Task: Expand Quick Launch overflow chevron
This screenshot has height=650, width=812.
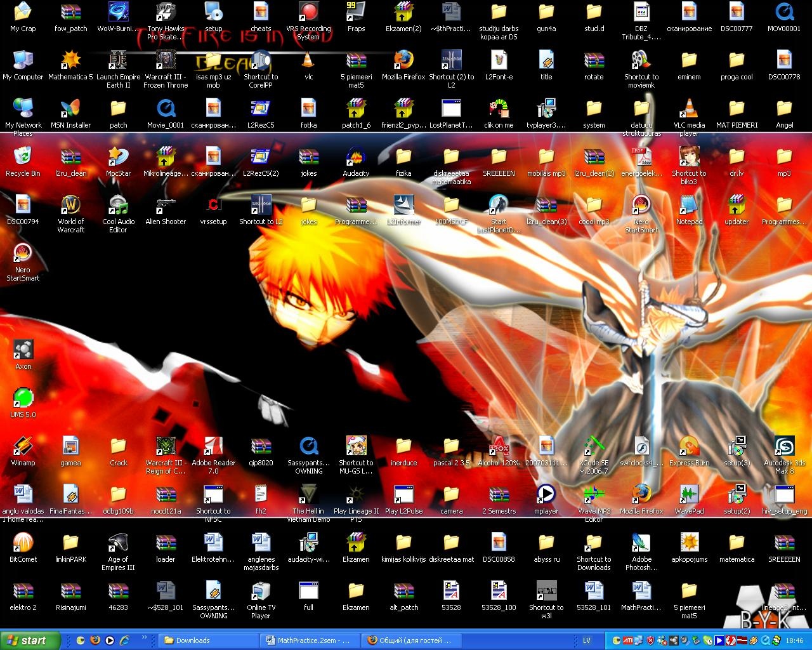Action: coord(144,637)
